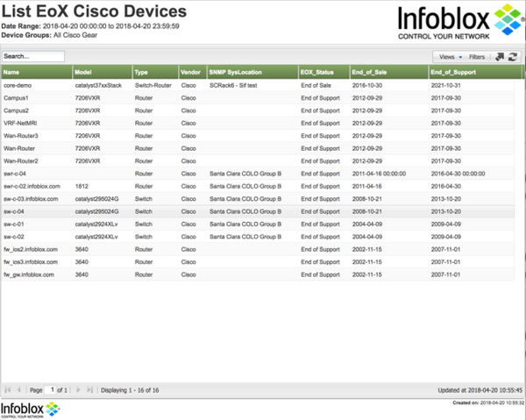Click the page number input box
The height and width of the screenshot is (420, 526).
click(x=50, y=390)
